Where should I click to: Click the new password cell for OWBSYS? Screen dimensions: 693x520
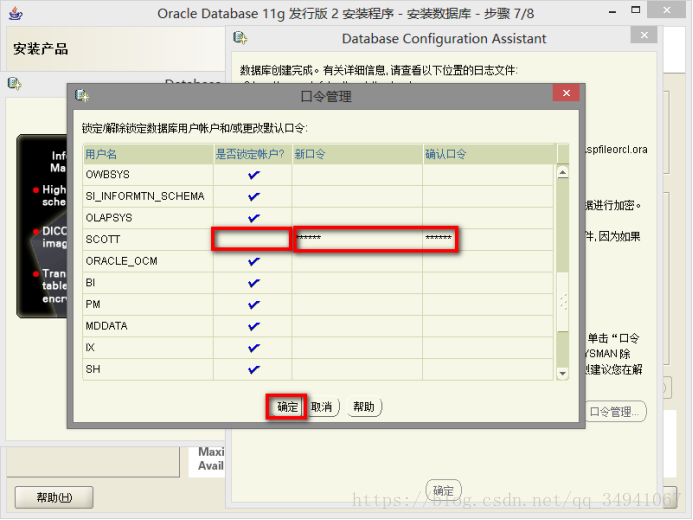click(357, 175)
